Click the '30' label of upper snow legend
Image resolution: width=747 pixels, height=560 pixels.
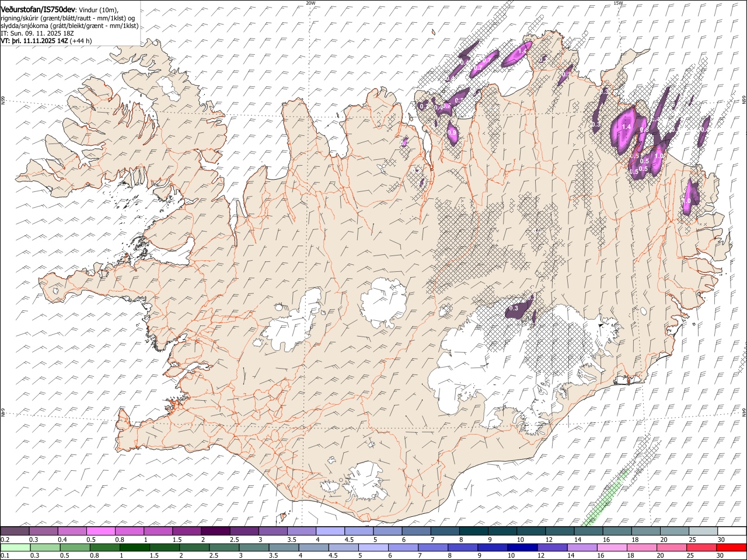(x=721, y=540)
